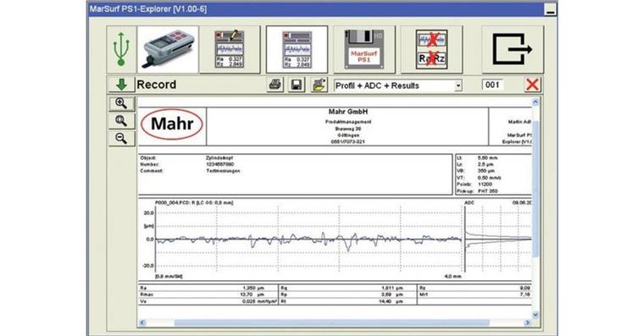Image resolution: width=644 pixels, height=336 pixels.
Task: Click the exit application arrow icon
Action: coord(513,50)
